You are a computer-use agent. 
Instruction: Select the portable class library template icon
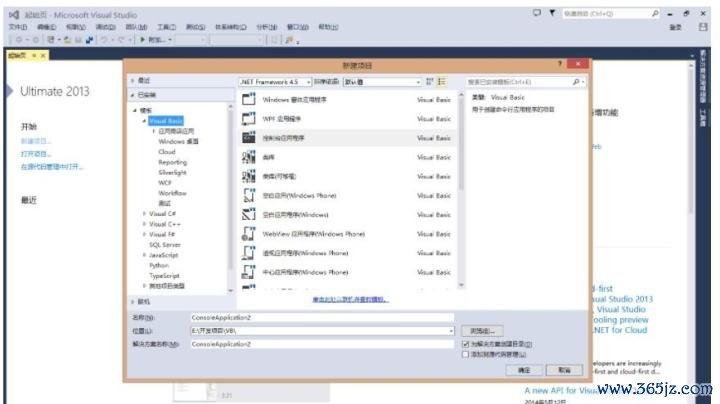(248, 176)
